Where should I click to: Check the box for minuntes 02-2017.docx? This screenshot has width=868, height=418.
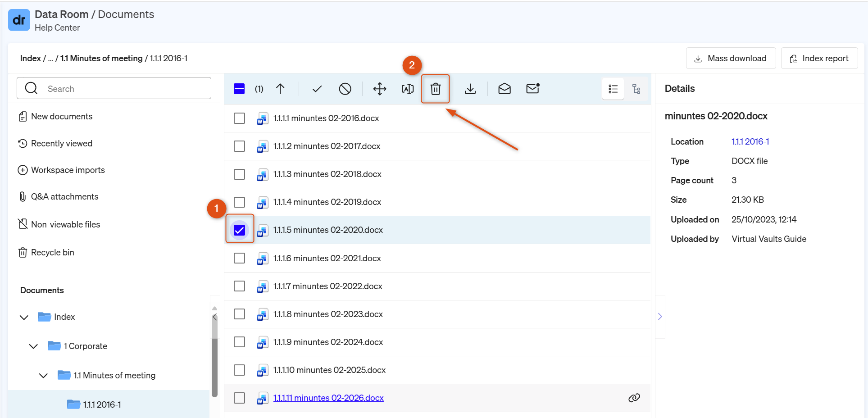pyautogui.click(x=240, y=146)
